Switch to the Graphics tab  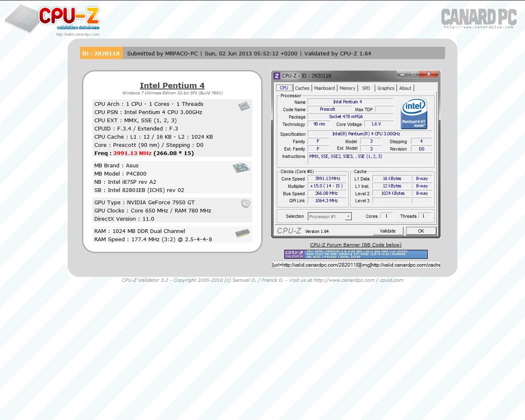(386, 88)
